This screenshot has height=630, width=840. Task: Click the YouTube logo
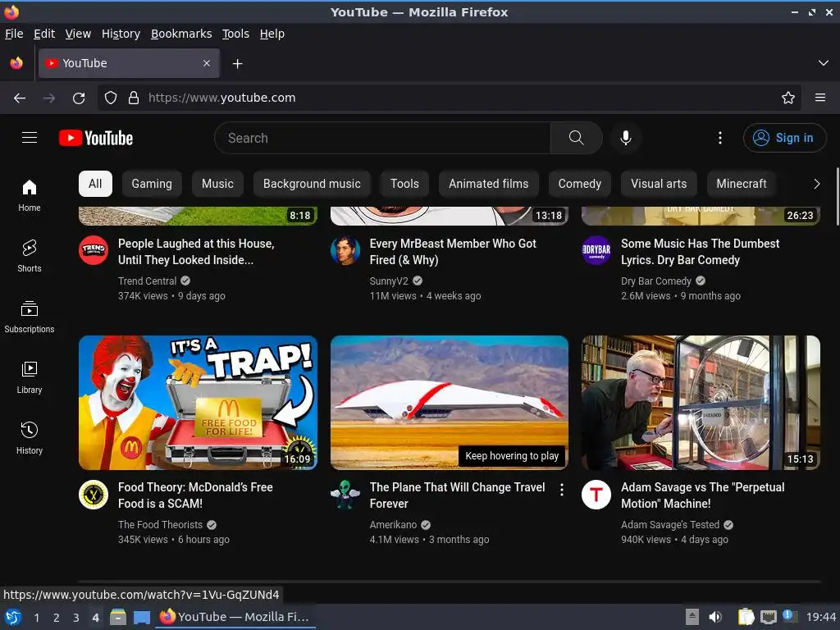pyautogui.click(x=96, y=138)
